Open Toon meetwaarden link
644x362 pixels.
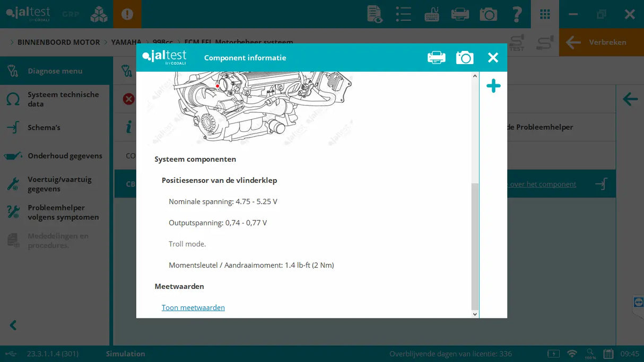tap(193, 307)
